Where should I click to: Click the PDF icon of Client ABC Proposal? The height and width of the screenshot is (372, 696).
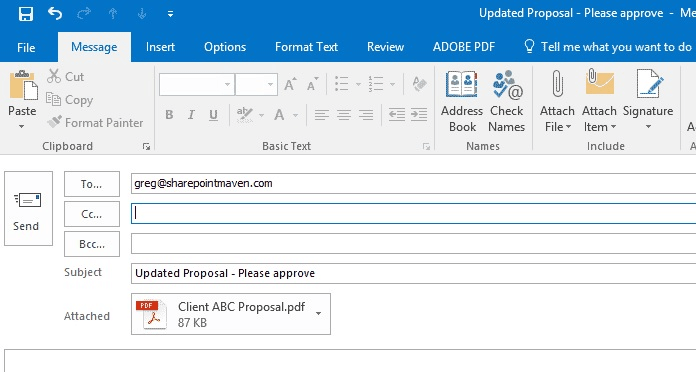click(152, 314)
